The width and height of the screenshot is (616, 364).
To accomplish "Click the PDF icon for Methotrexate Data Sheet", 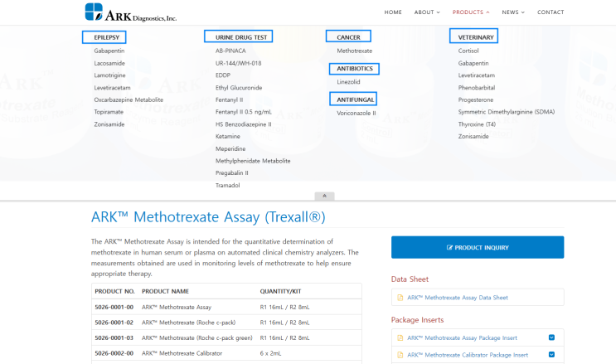I will point(400,297).
